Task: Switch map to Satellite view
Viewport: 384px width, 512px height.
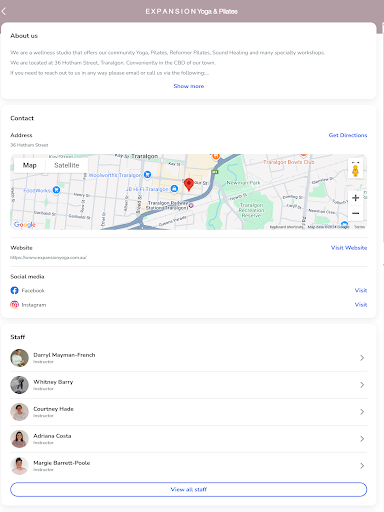Action: click(67, 165)
